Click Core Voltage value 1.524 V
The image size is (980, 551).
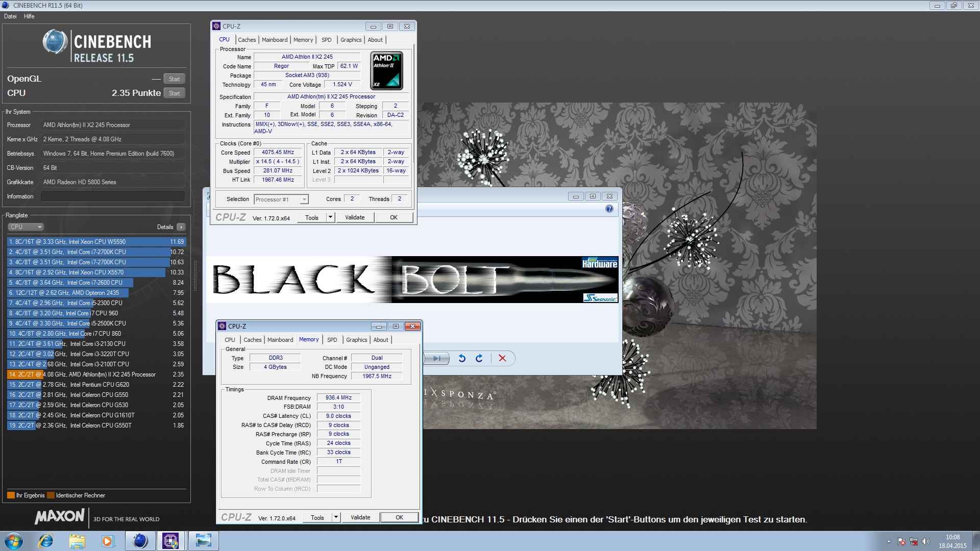pyautogui.click(x=342, y=85)
